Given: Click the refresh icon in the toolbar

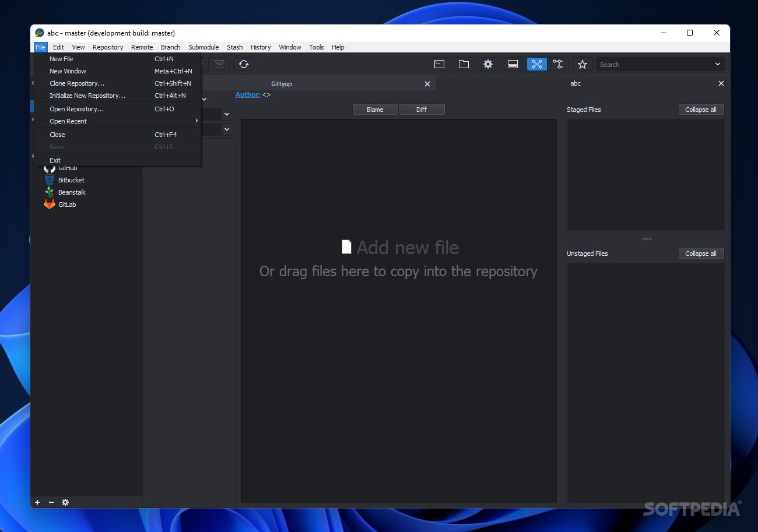Looking at the screenshot, I should 244,65.
